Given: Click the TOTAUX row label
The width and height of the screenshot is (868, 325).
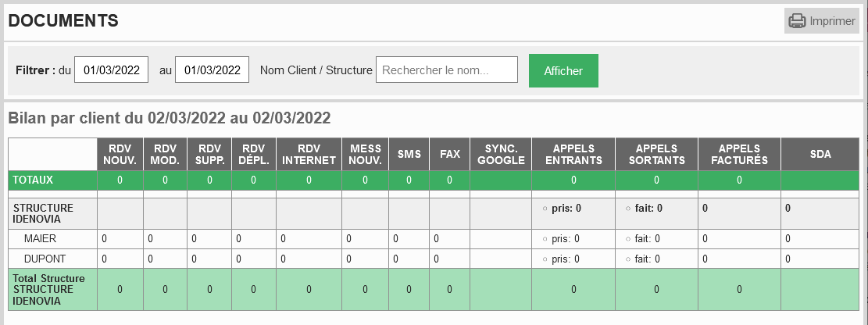Looking at the screenshot, I should tap(33, 180).
